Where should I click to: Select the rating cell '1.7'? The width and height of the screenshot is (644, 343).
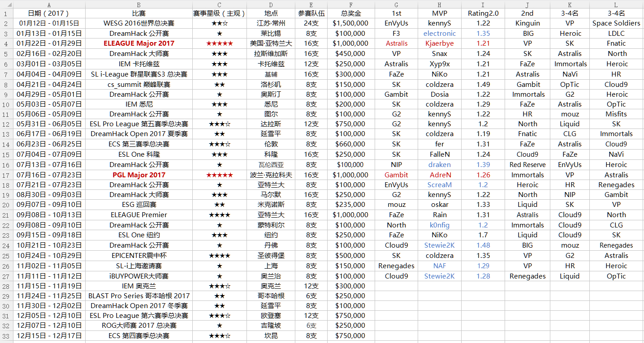coord(483,235)
